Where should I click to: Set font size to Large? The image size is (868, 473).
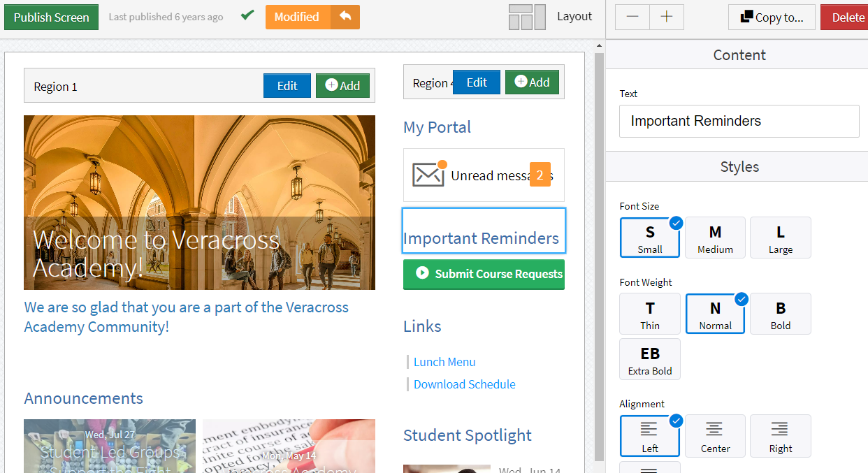[x=781, y=238]
